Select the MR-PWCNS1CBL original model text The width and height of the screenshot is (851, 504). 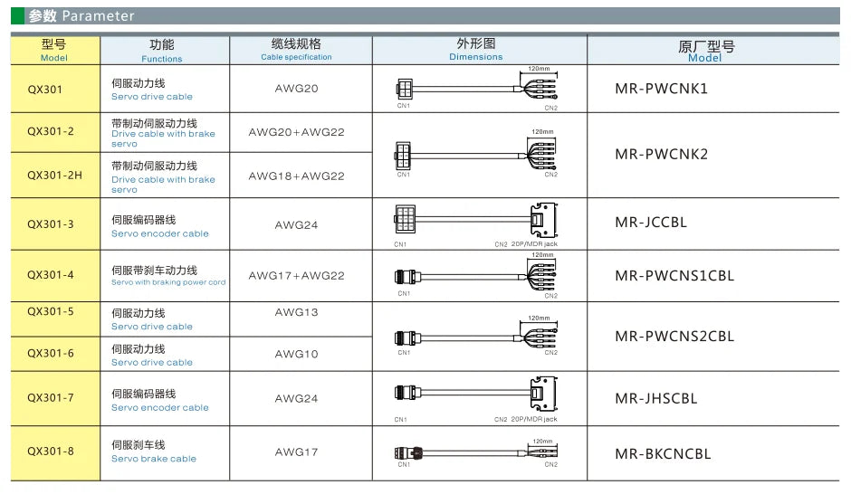click(x=674, y=276)
